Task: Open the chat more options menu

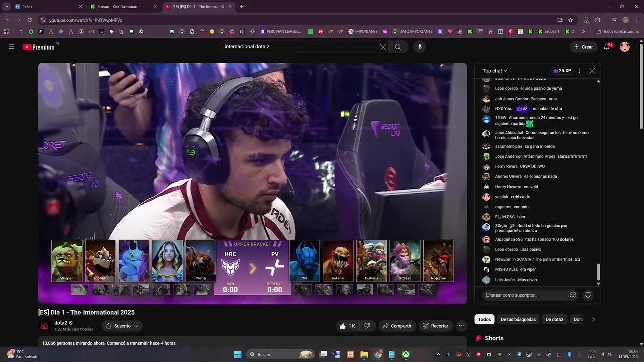Action: [580, 71]
